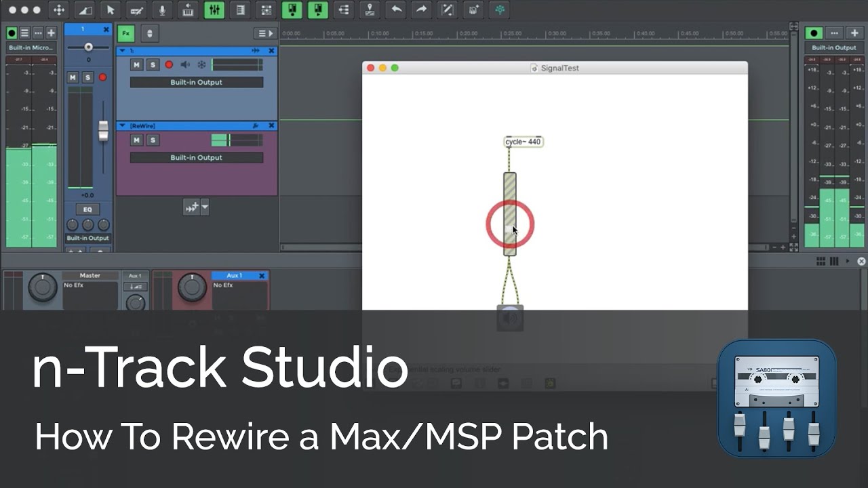Freeze track 1 with snowflake icon

(x=201, y=65)
